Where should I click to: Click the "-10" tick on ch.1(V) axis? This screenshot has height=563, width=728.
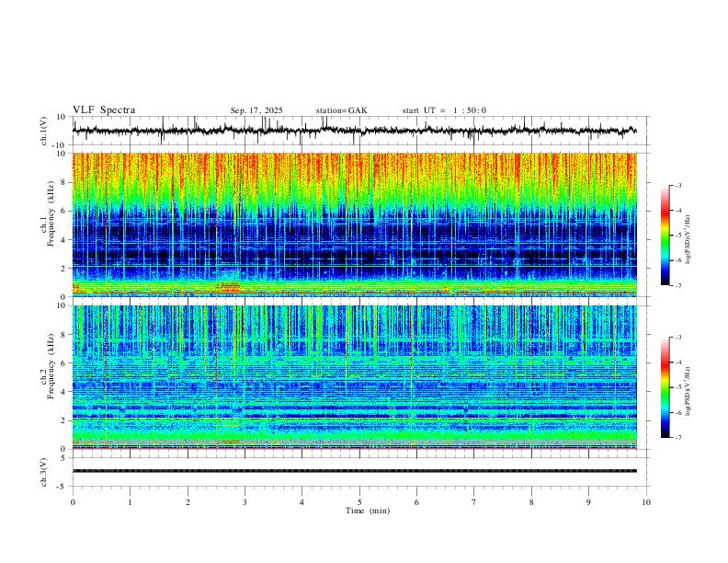[60, 145]
